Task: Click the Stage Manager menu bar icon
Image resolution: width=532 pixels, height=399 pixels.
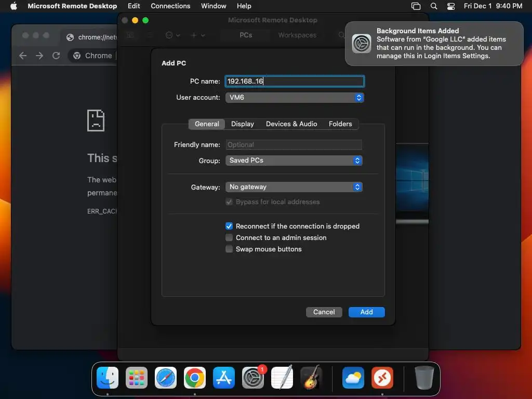Action: 416,6
